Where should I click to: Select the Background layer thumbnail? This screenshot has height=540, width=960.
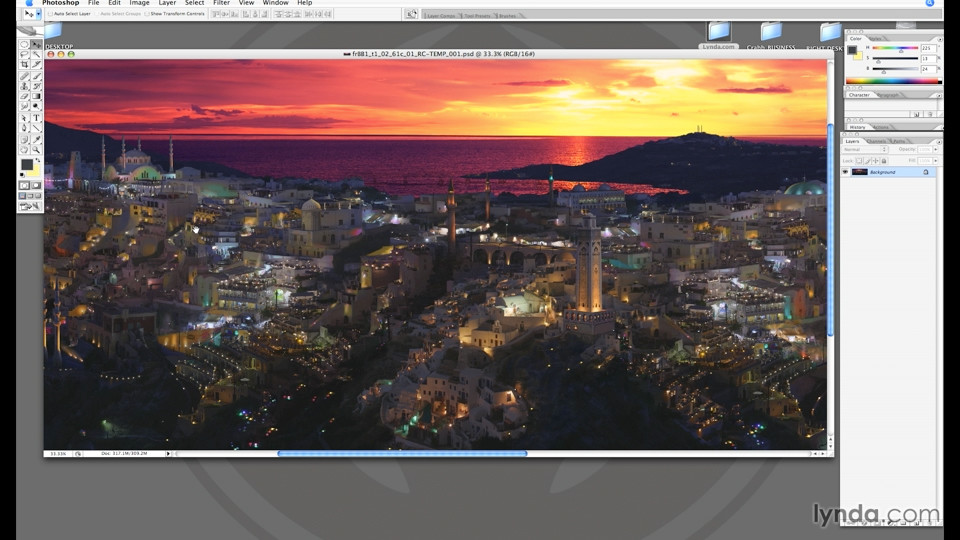point(860,172)
